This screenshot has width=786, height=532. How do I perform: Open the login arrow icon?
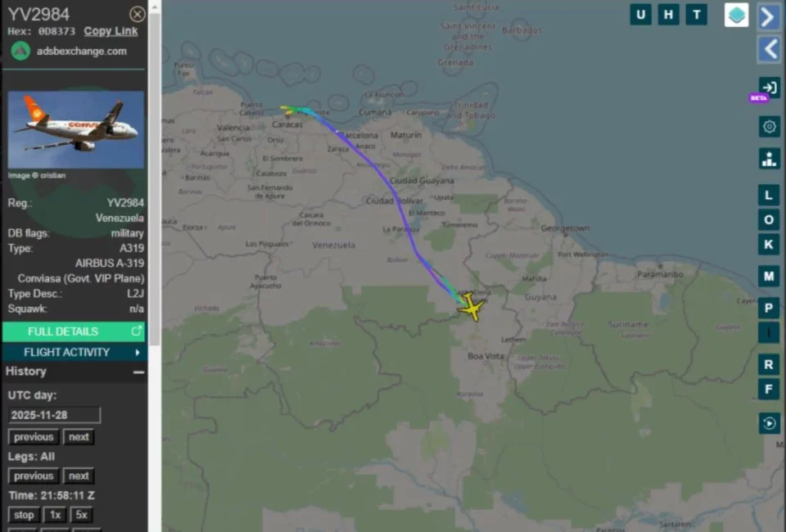[x=769, y=88]
